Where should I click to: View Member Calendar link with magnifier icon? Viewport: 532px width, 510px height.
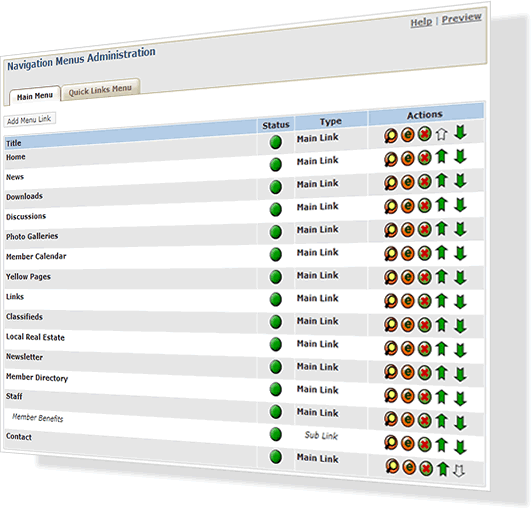point(391,254)
